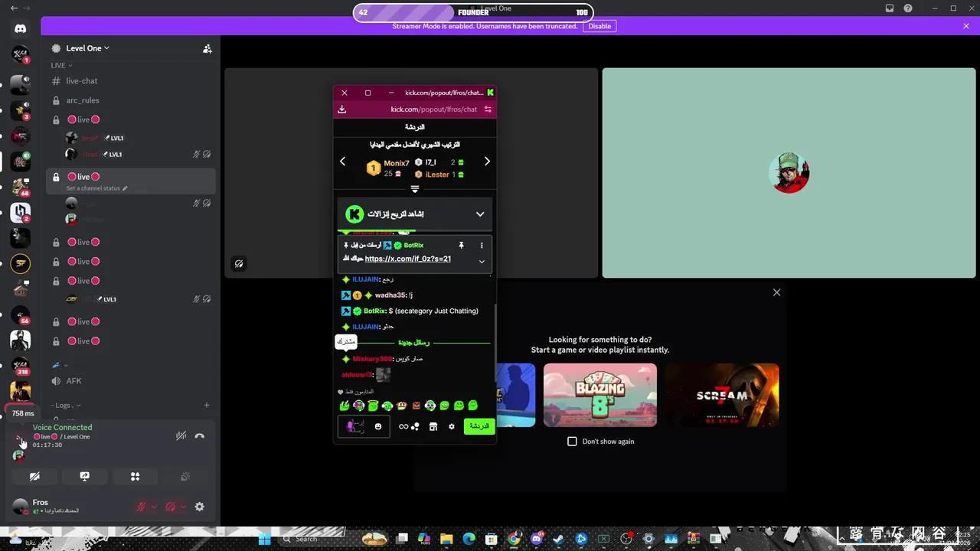Screen dimensions: 980x551
Task: Open the Kick chat shop icon
Action: (433, 426)
